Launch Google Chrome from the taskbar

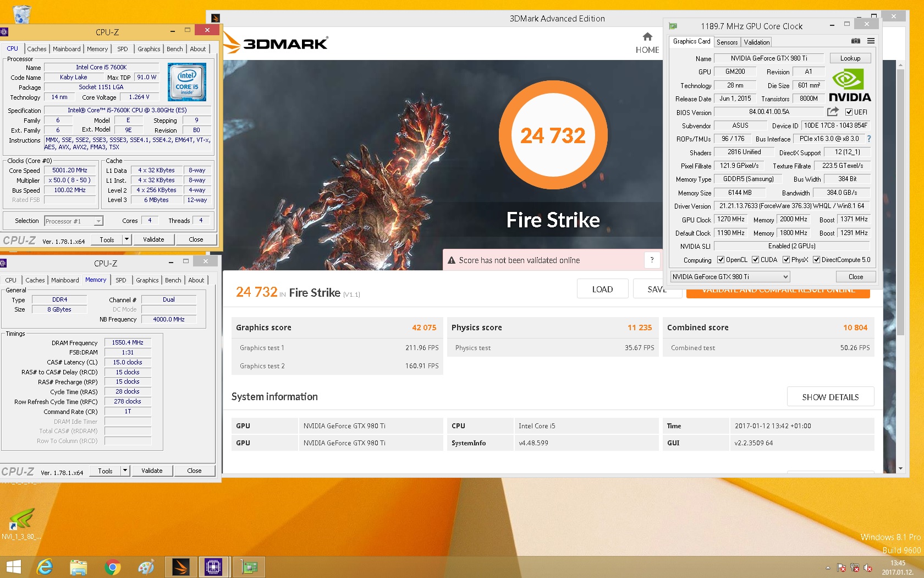pos(113,567)
